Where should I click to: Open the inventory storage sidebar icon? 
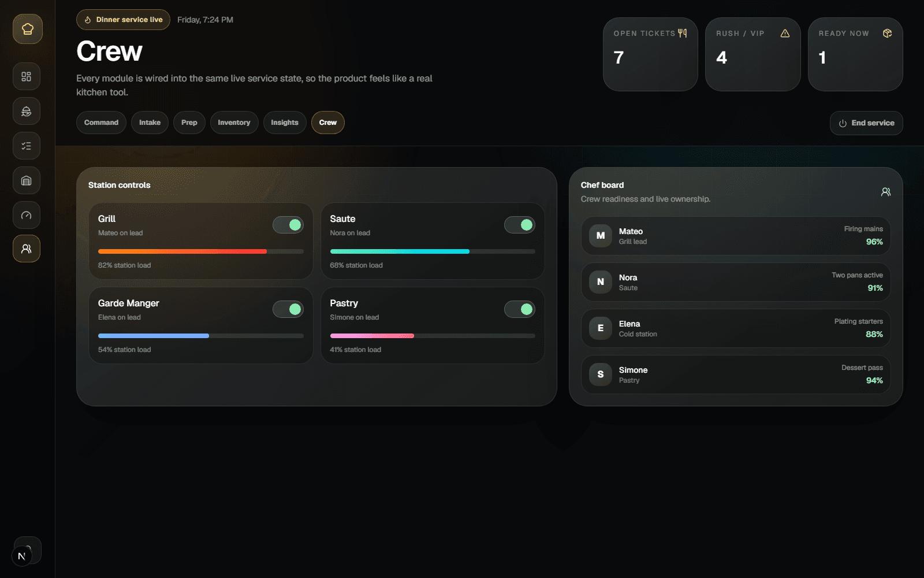click(27, 180)
